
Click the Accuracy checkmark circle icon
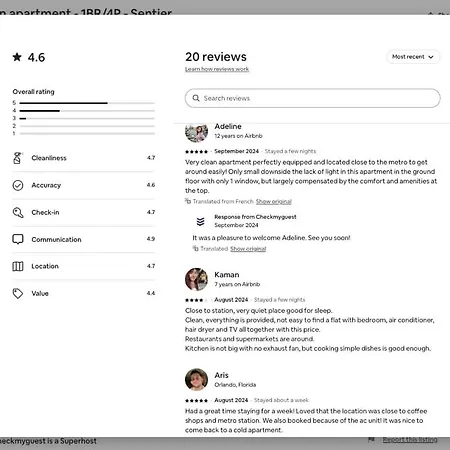(18, 185)
